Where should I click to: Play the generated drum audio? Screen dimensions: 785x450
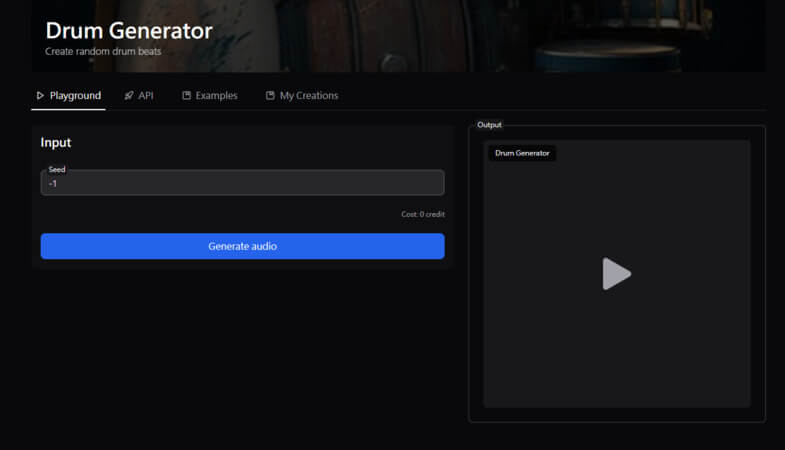616,274
